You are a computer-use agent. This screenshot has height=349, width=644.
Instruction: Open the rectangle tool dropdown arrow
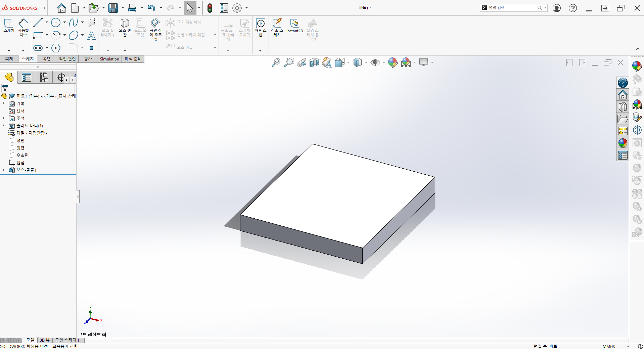tap(47, 35)
